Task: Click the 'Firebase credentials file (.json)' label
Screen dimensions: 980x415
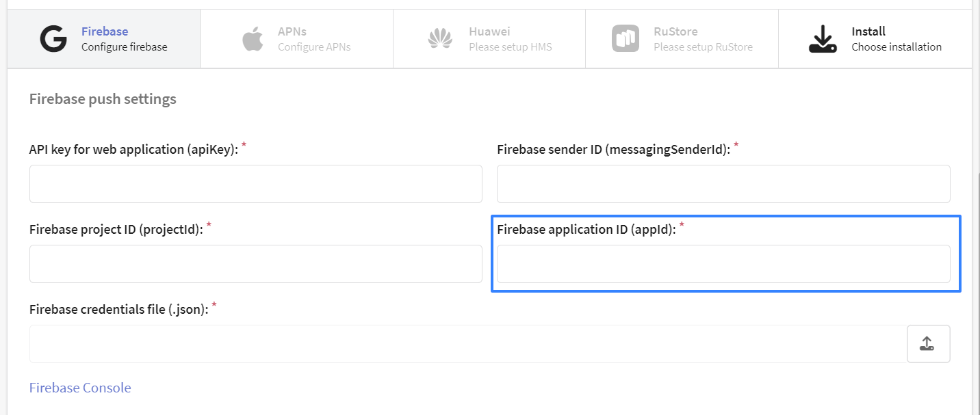Action: coord(118,310)
